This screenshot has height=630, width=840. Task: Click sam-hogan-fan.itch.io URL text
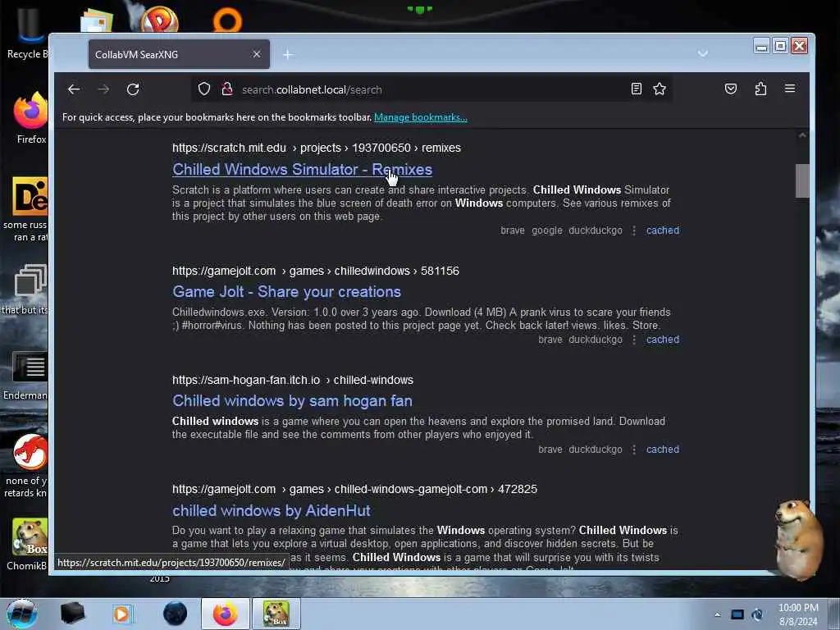point(293,381)
